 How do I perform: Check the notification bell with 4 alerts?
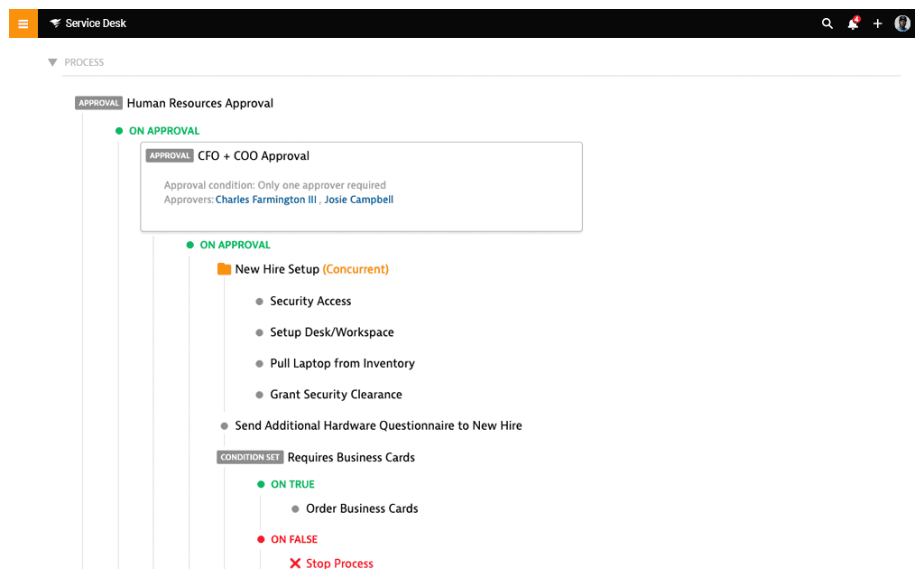(x=853, y=23)
